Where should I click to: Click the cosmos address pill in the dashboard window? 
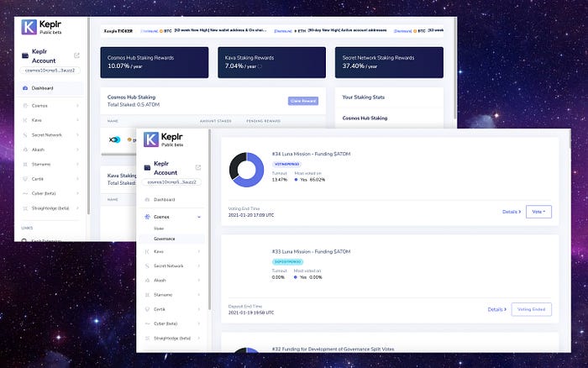click(x=50, y=71)
